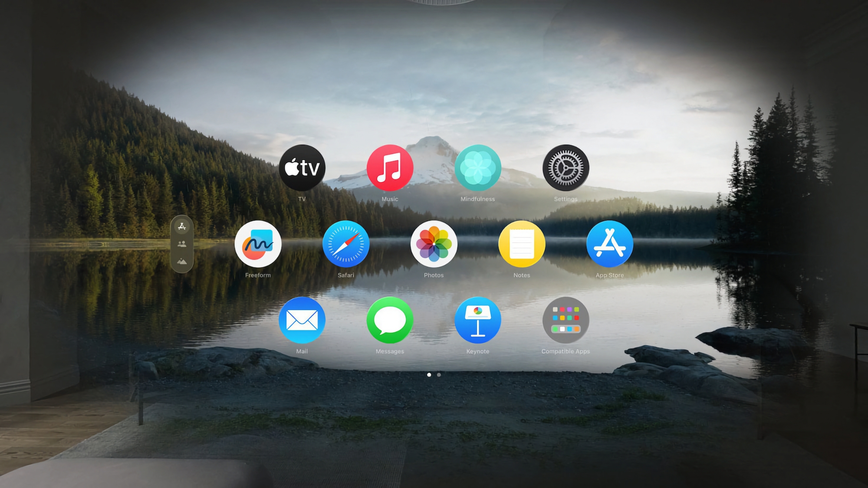
Task: Open Messages app
Action: 391,321
